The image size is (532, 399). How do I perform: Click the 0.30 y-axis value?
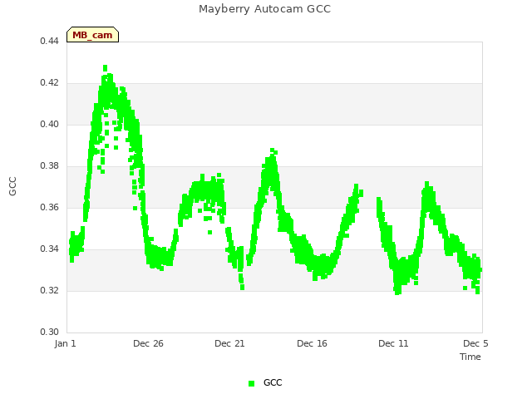(x=49, y=332)
